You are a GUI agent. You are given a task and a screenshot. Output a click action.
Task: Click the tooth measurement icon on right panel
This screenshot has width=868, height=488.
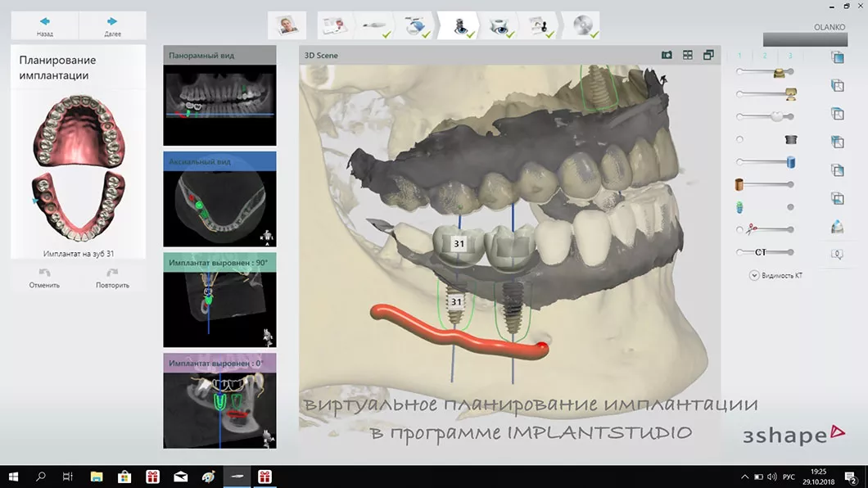tap(837, 227)
